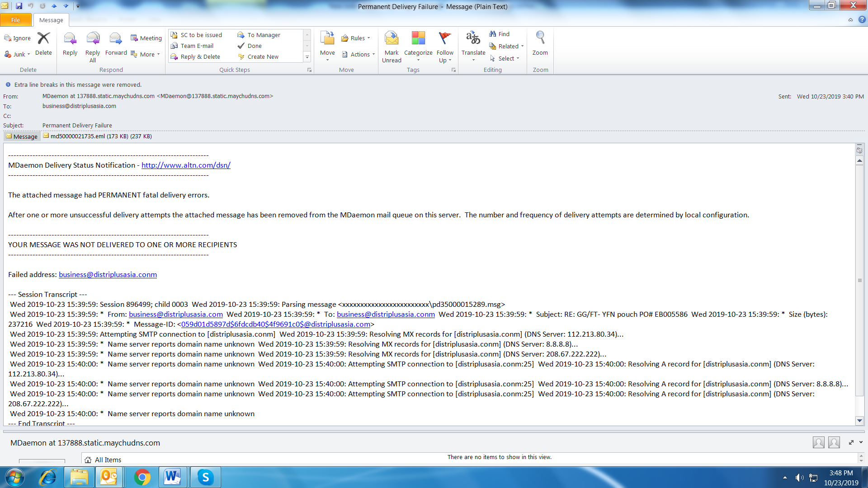Run the 'SC to be issued' quick step
This screenshot has height=488, width=868.
197,35
